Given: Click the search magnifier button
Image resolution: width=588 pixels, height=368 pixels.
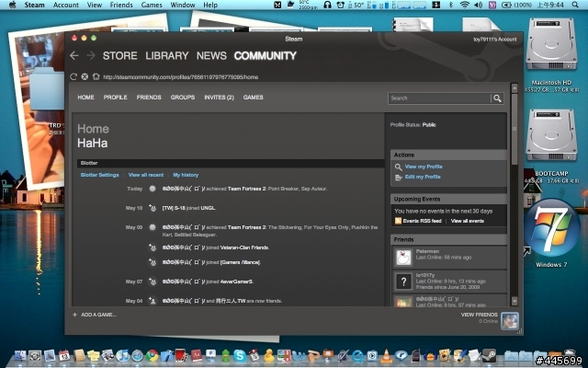Looking at the screenshot, I should pyautogui.click(x=497, y=98).
